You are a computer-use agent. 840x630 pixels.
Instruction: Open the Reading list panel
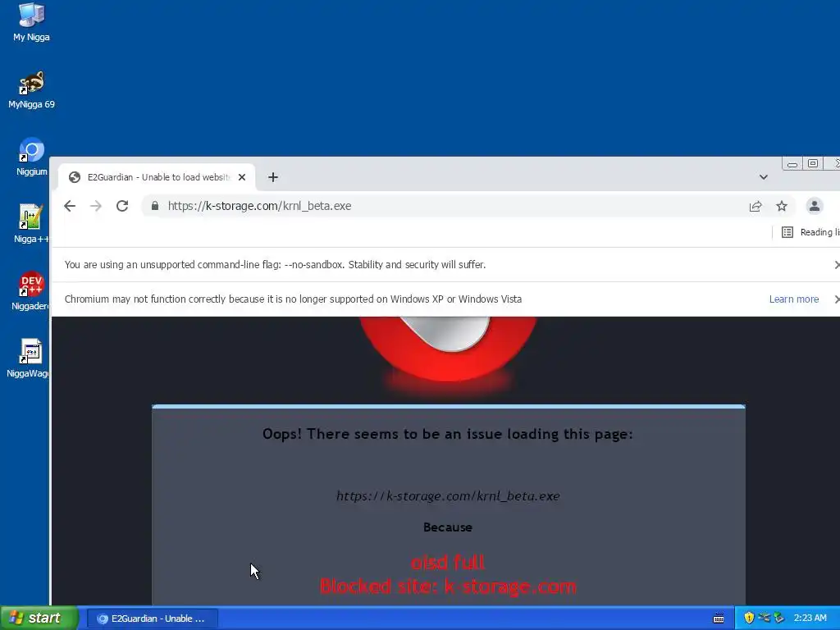(810, 232)
